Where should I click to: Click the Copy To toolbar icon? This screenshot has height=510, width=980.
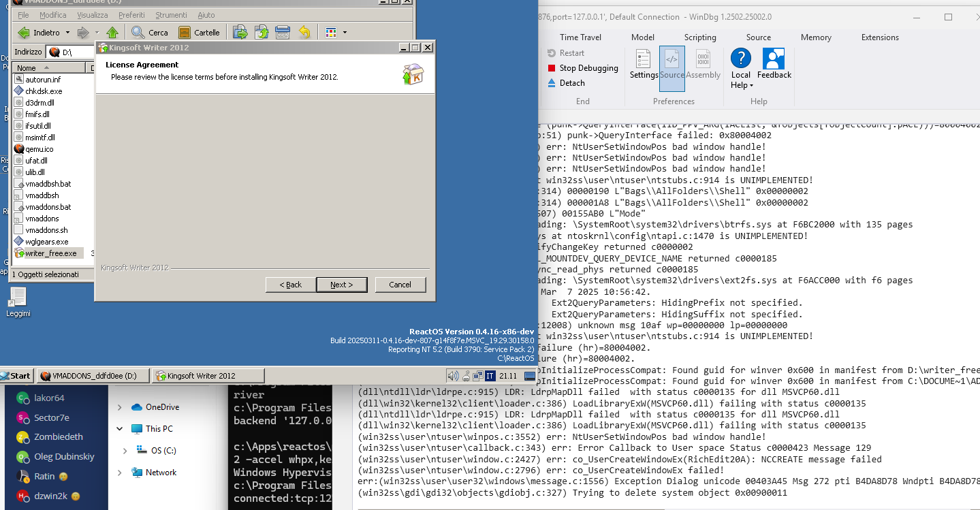pos(262,32)
